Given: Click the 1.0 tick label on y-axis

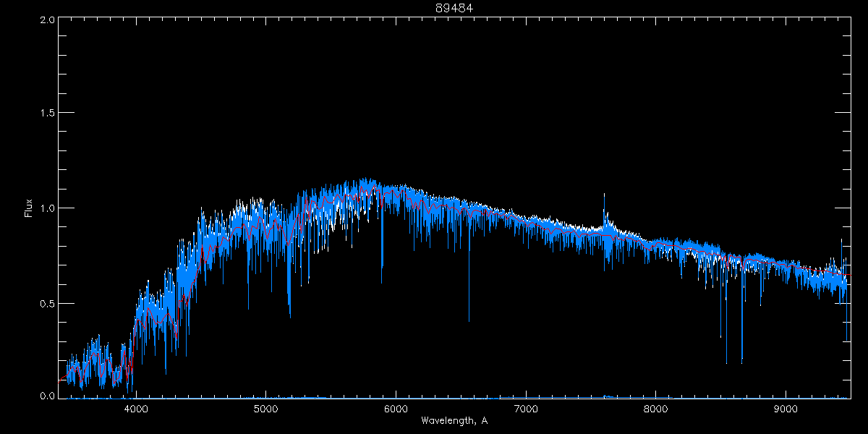Looking at the screenshot, I should pyautogui.click(x=47, y=208).
